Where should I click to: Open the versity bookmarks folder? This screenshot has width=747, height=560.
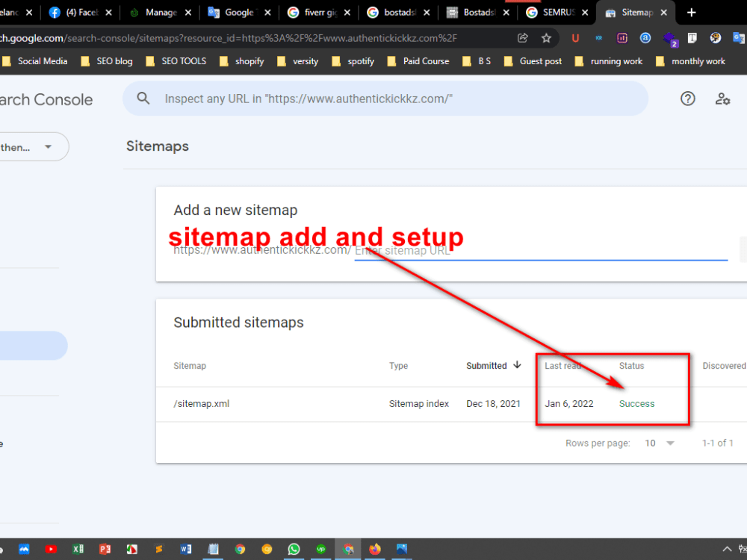(298, 61)
